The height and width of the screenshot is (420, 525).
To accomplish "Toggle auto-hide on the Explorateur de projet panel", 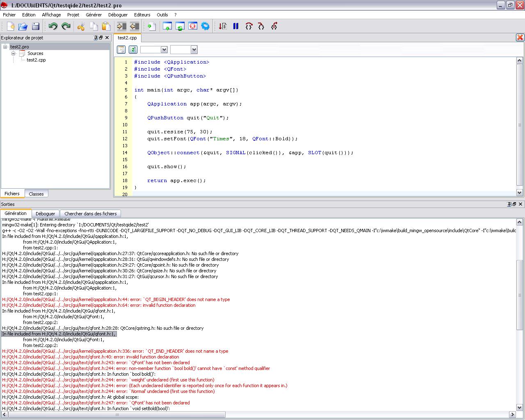I will pyautogui.click(x=95, y=37).
